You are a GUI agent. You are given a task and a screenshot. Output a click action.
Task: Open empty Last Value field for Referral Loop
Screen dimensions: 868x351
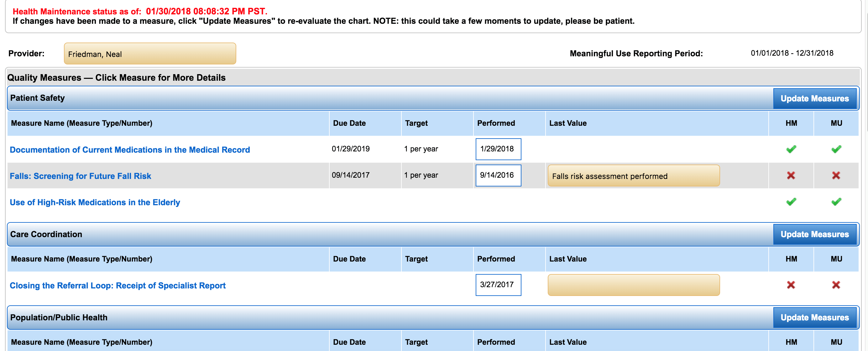point(633,285)
